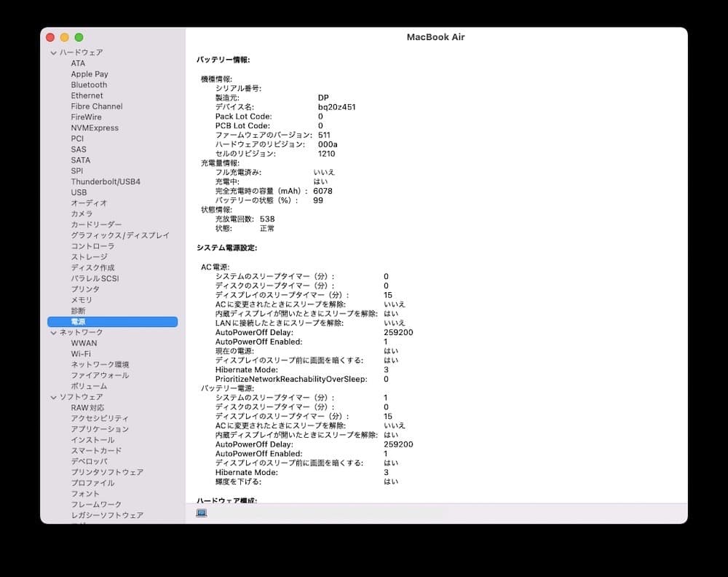Open the USB device list
Image resolution: width=728 pixels, height=577 pixels.
point(79,192)
